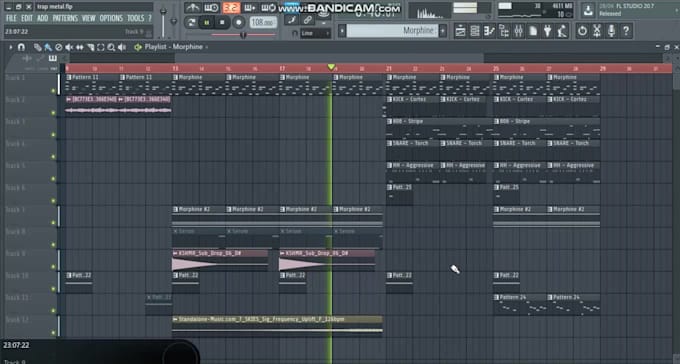Go to the previous pattern with the left arrow

(x=342, y=31)
